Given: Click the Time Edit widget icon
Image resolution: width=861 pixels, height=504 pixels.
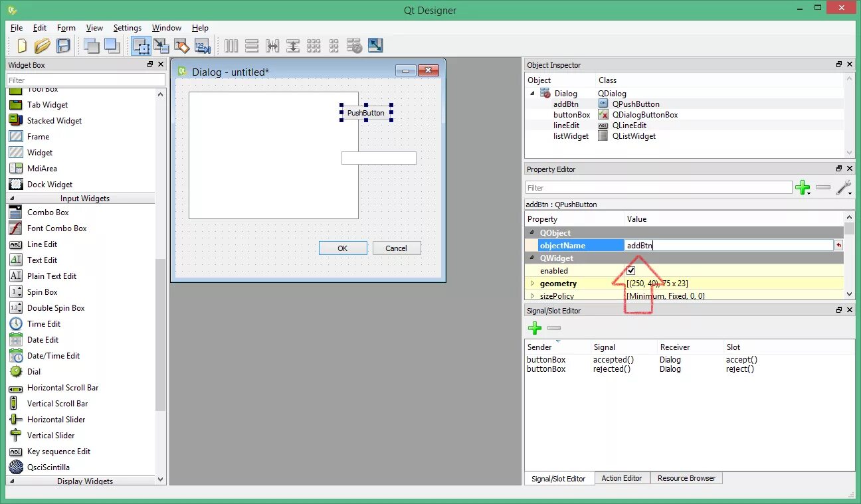Looking at the screenshot, I should click(16, 324).
